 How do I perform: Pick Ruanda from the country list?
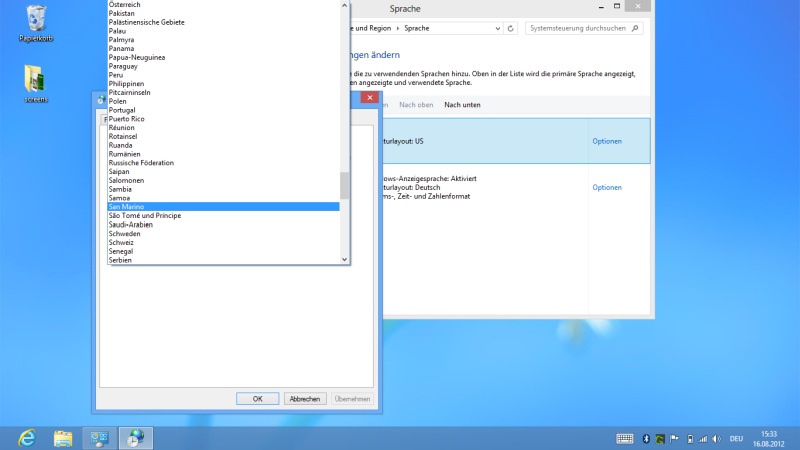coord(223,145)
